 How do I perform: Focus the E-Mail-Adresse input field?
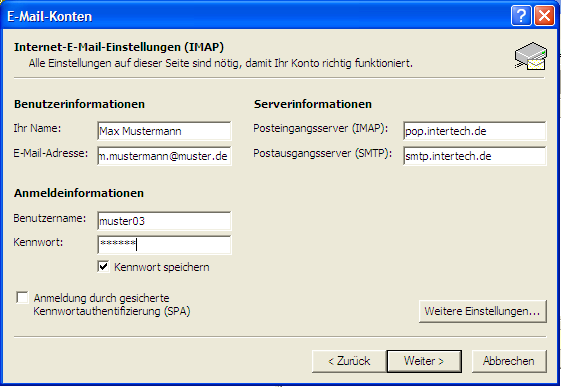[x=164, y=156]
